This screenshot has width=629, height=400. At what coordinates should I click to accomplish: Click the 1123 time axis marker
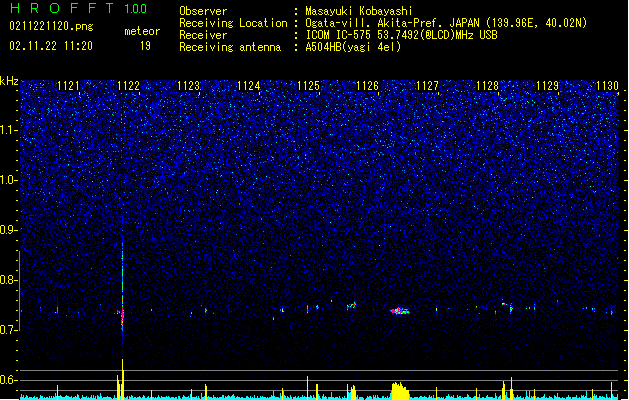click(x=189, y=85)
